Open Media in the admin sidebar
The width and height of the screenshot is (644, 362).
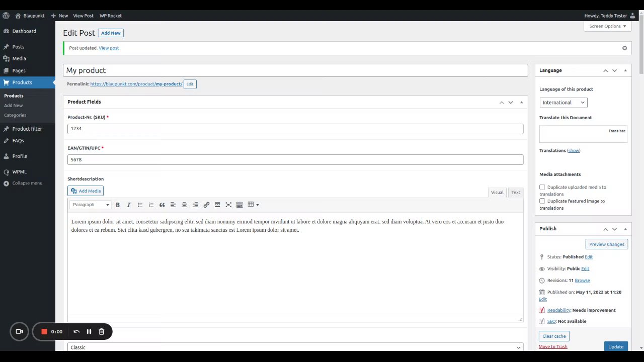point(19,58)
